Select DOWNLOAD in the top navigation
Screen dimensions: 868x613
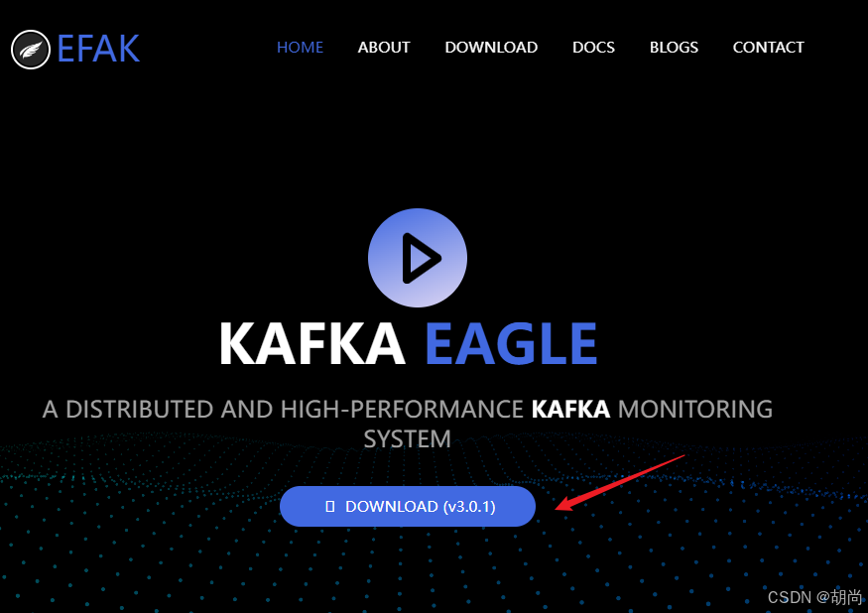click(x=491, y=48)
